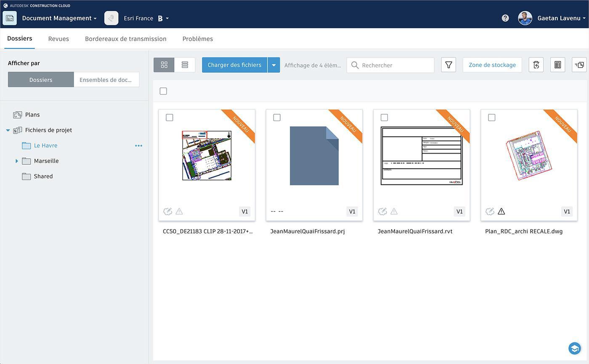Open JeanMaurelQuaiFrissard.rvt sheet thumbnail
Screen dimensions: 589x364
click(x=422, y=156)
